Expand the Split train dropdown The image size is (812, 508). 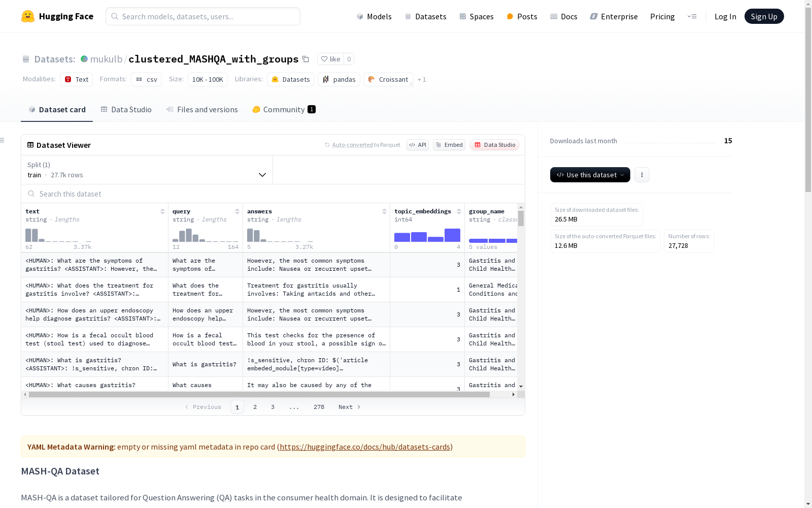147,170
